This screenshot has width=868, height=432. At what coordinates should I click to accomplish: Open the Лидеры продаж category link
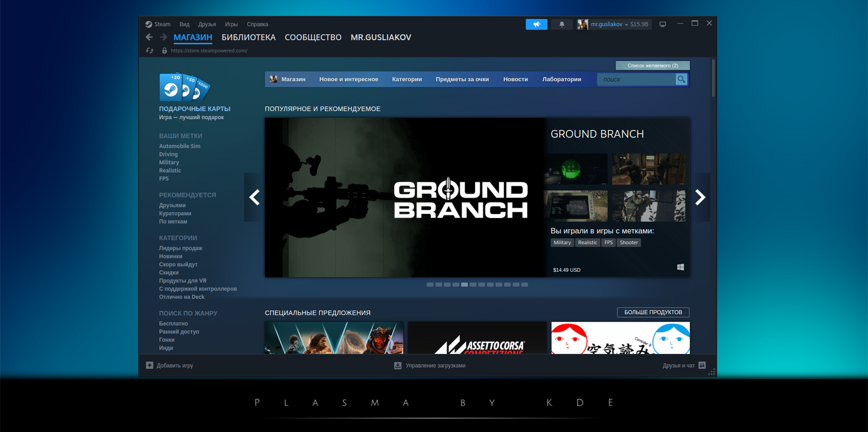tap(181, 248)
